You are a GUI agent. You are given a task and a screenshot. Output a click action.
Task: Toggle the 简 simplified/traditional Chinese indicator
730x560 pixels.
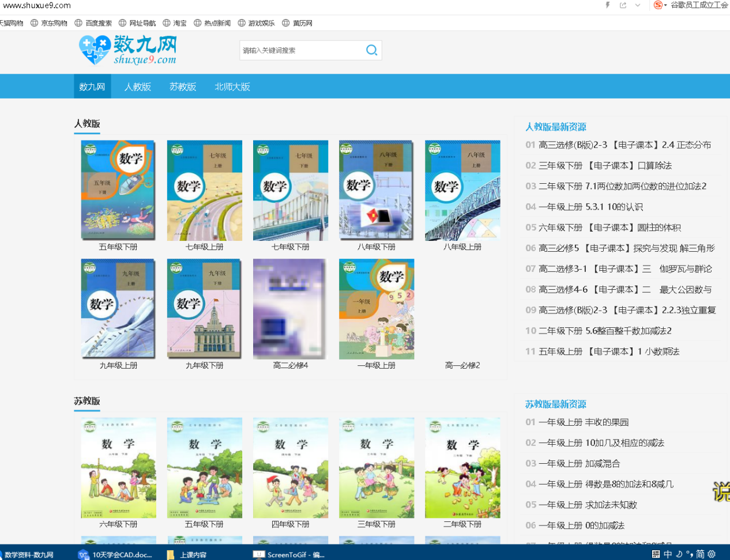coord(700,554)
